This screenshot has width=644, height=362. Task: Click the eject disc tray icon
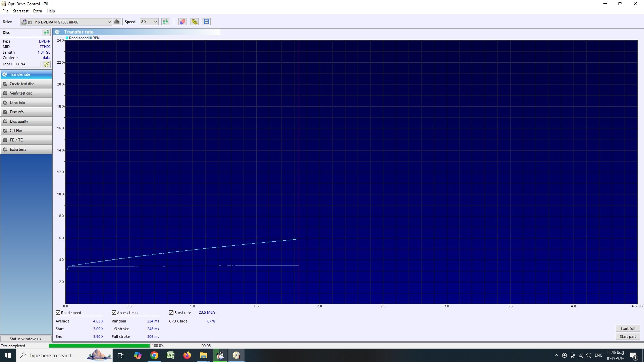(x=117, y=22)
